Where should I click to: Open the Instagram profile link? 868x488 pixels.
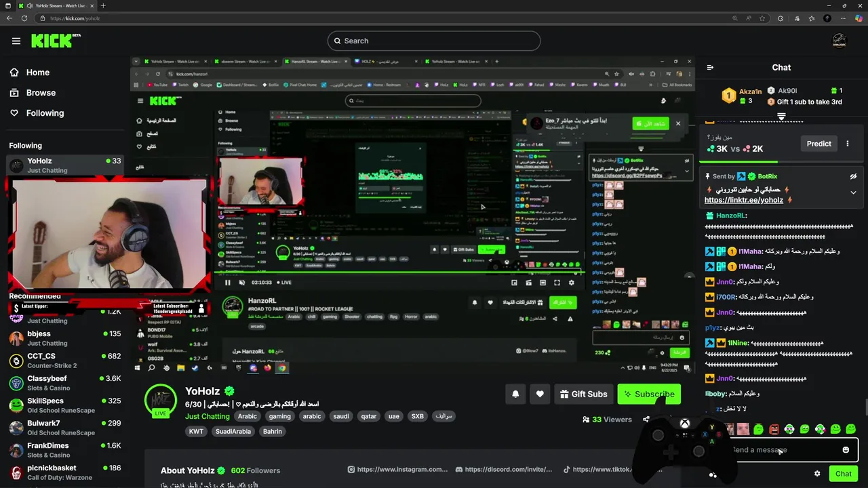click(x=397, y=469)
